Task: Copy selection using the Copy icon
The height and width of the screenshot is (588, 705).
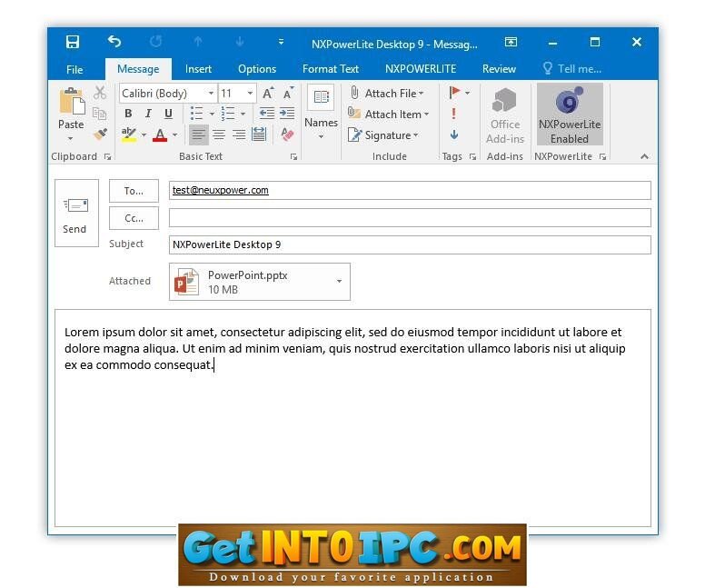Action: pyautogui.click(x=100, y=114)
